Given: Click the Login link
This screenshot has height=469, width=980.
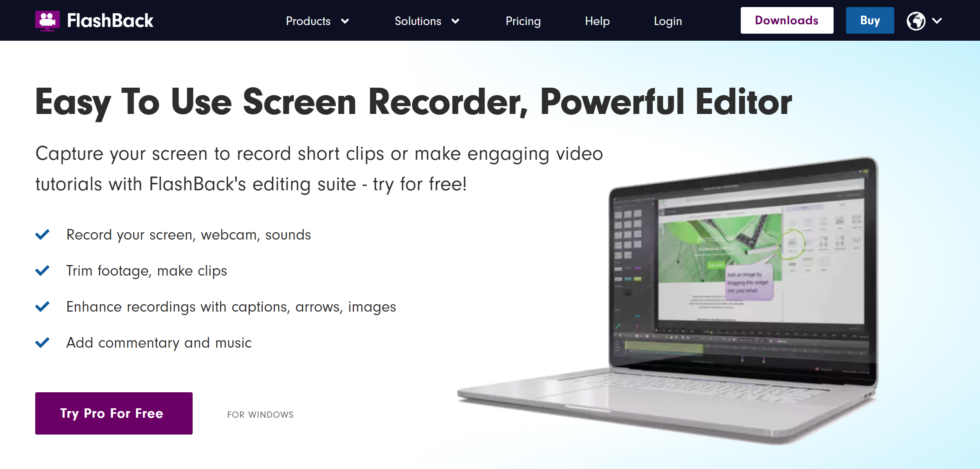Looking at the screenshot, I should coord(667,21).
